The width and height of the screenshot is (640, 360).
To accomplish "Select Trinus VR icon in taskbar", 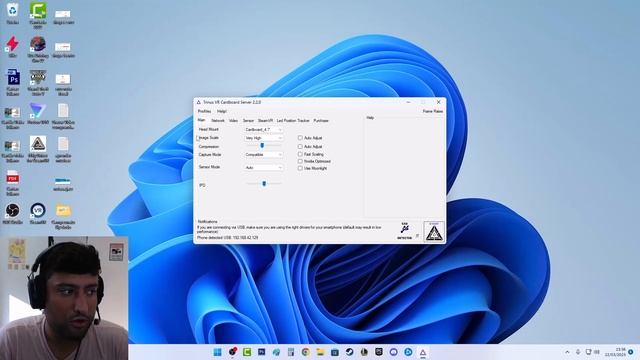I will [423, 352].
